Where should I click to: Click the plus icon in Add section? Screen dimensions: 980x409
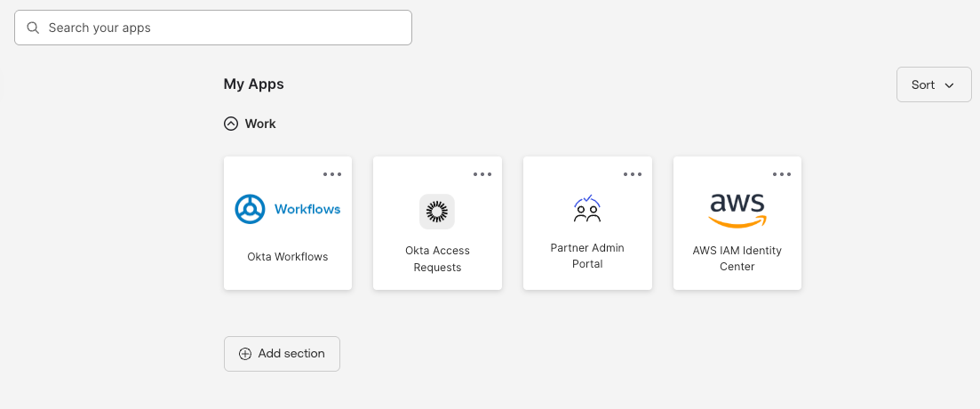click(245, 354)
